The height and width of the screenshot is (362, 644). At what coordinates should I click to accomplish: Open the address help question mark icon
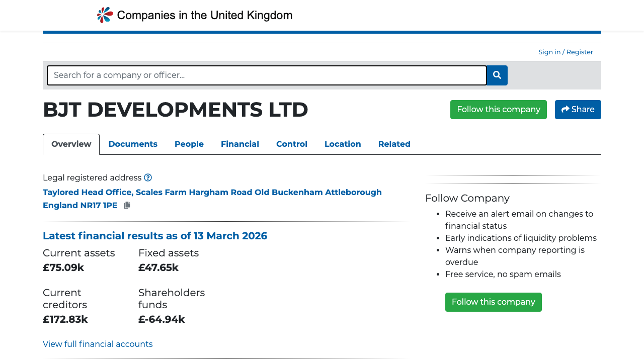pos(148,177)
